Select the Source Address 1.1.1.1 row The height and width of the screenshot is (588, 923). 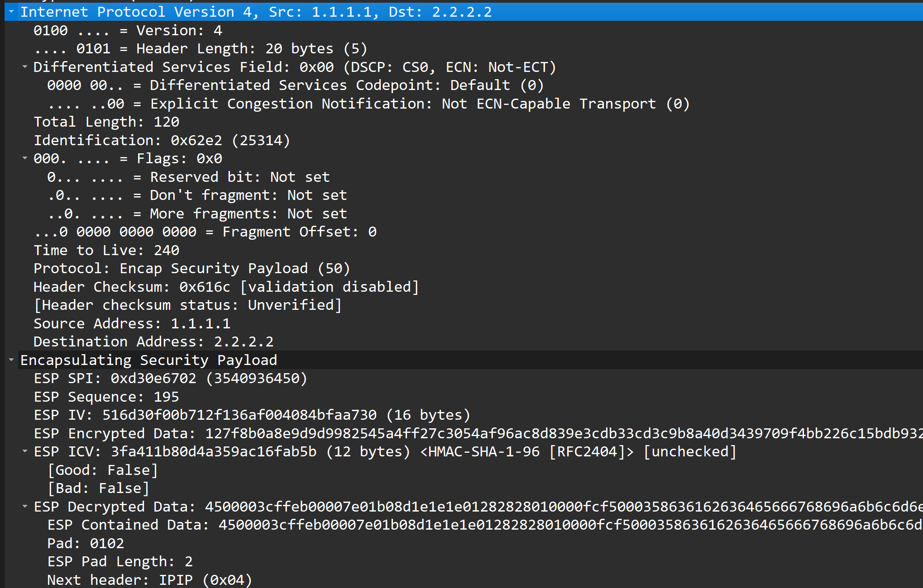[132, 323]
